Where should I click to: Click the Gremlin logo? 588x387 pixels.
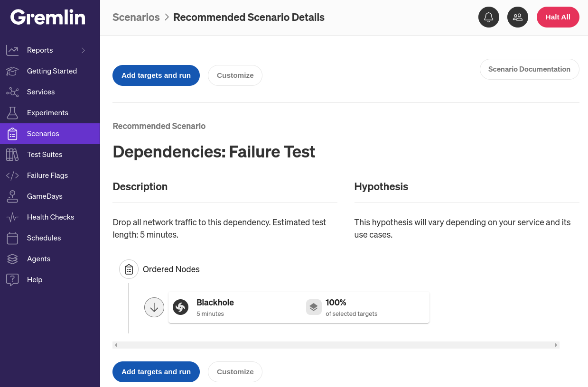click(48, 18)
